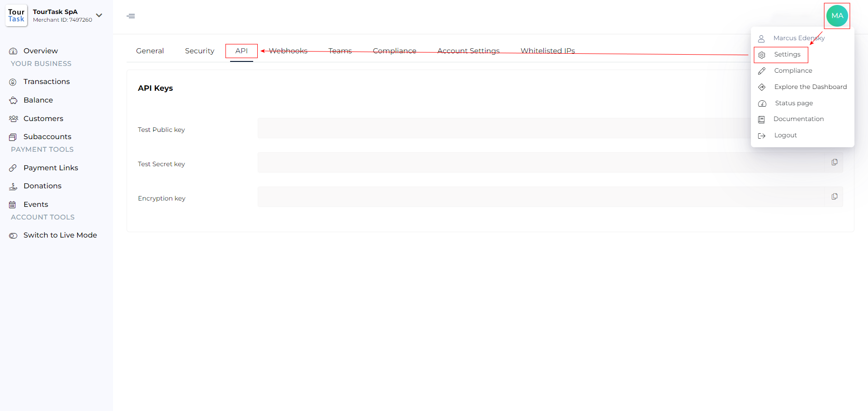Copy the Test Secret key
Viewport: 868px width, 411px height.
pyautogui.click(x=834, y=162)
